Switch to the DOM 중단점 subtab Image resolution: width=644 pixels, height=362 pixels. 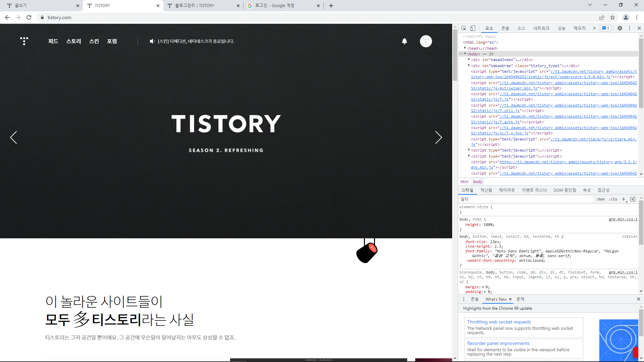[565, 190]
